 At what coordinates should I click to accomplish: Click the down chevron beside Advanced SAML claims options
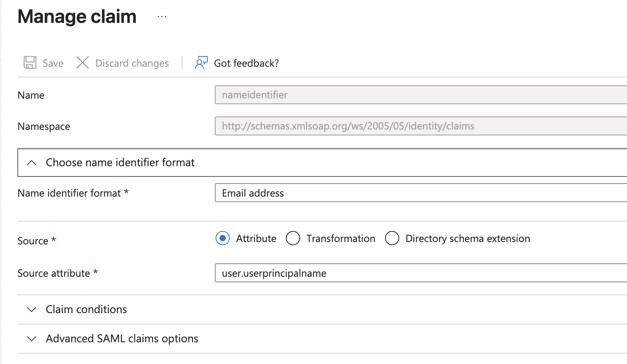click(x=32, y=339)
